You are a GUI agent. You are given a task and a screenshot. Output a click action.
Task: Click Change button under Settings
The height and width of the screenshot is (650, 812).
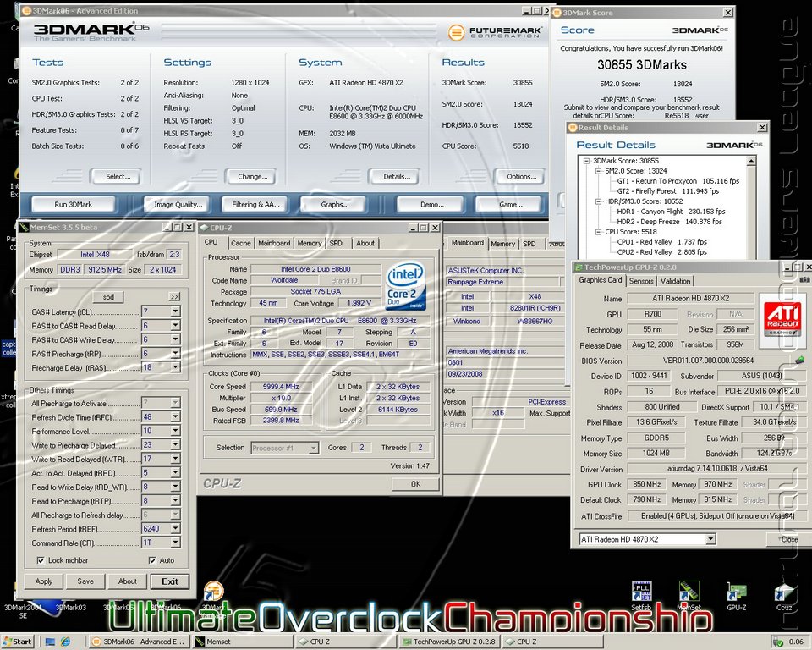pyautogui.click(x=250, y=176)
